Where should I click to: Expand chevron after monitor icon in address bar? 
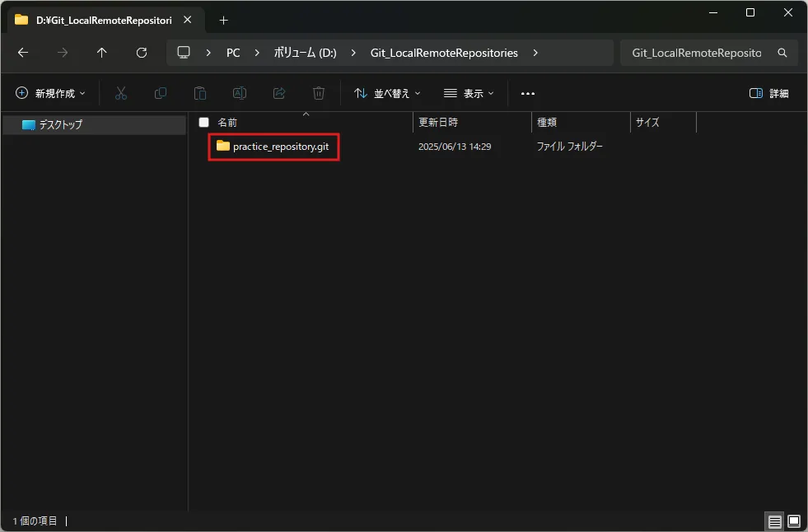(208, 53)
